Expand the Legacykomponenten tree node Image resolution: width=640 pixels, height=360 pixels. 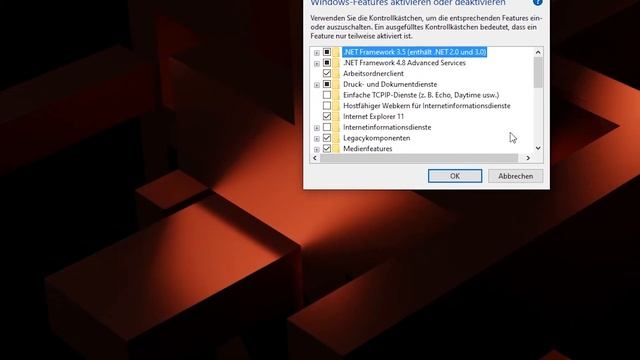(x=317, y=139)
